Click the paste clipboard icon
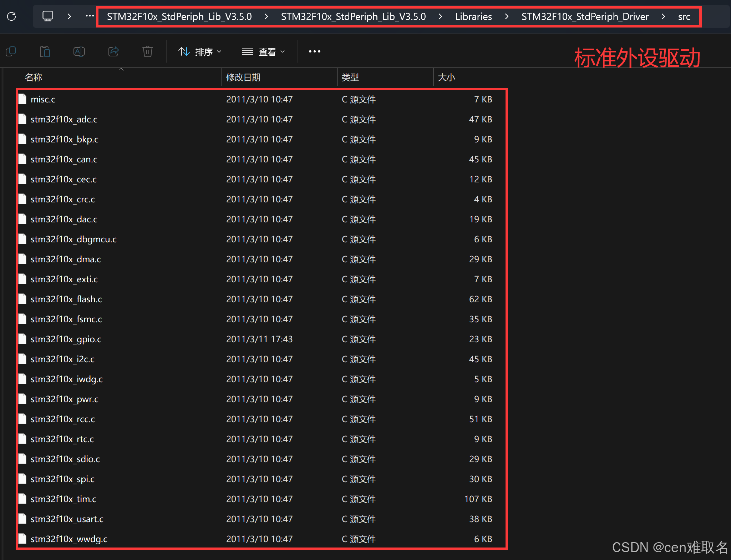Screen dimensions: 731x560 (45, 52)
